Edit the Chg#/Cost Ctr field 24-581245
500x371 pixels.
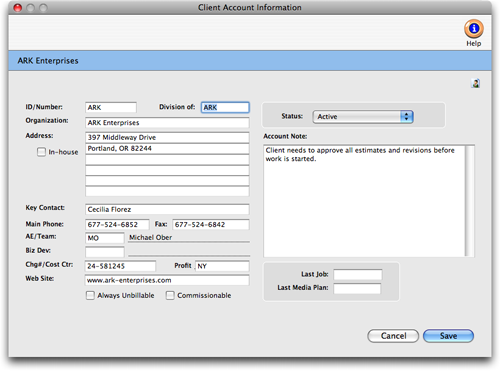click(x=120, y=266)
